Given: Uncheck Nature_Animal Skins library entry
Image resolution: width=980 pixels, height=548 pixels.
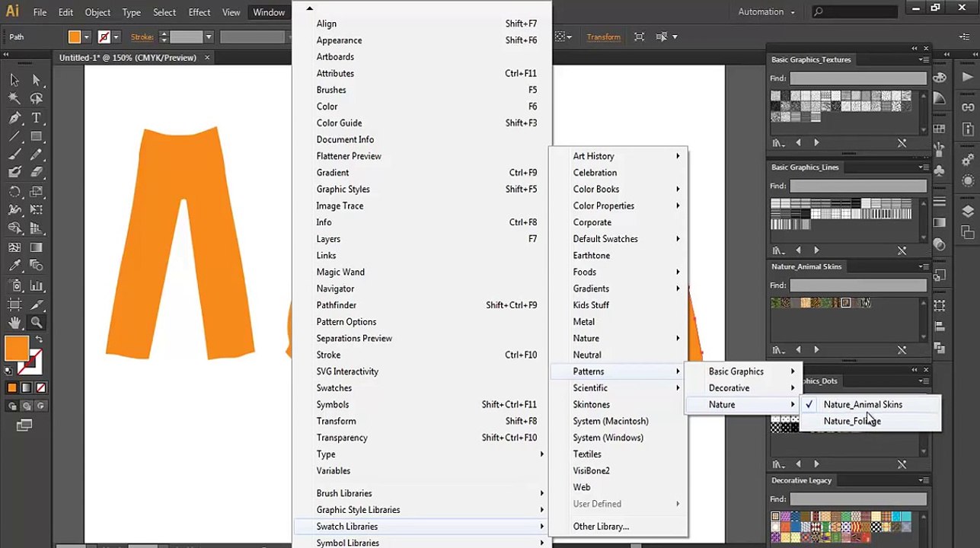Looking at the screenshot, I should pos(870,404).
